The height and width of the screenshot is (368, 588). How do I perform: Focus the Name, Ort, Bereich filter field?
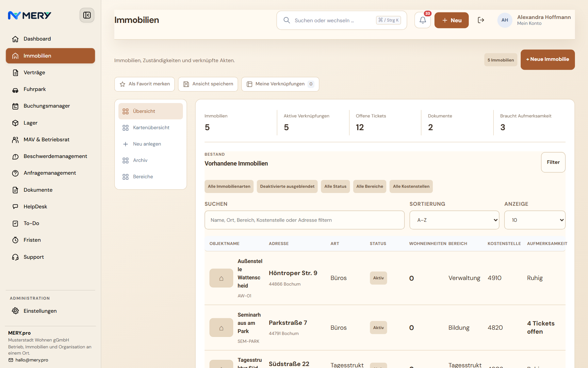(x=304, y=220)
